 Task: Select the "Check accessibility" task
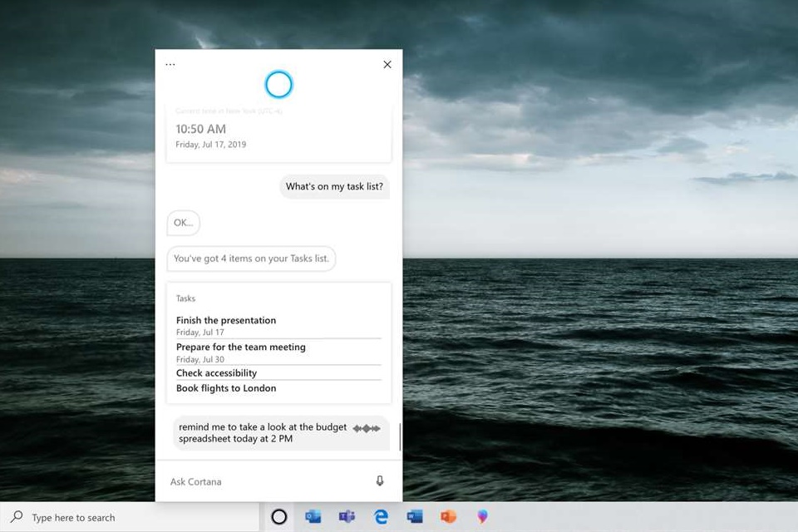coord(216,372)
